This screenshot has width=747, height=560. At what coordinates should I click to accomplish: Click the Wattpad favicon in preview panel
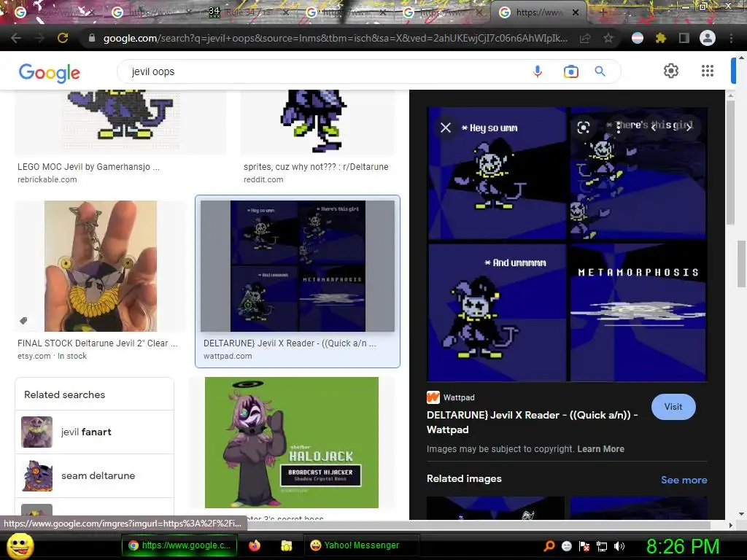click(x=433, y=397)
